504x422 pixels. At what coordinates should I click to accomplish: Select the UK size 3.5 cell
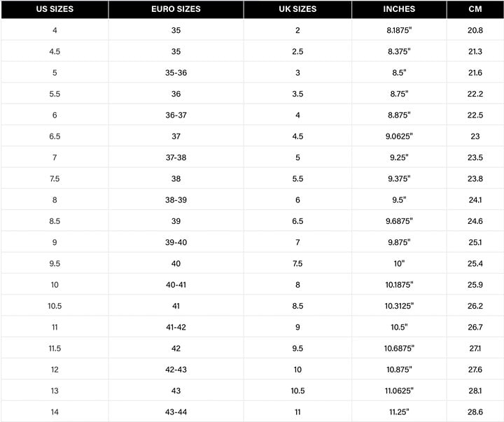point(297,94)
